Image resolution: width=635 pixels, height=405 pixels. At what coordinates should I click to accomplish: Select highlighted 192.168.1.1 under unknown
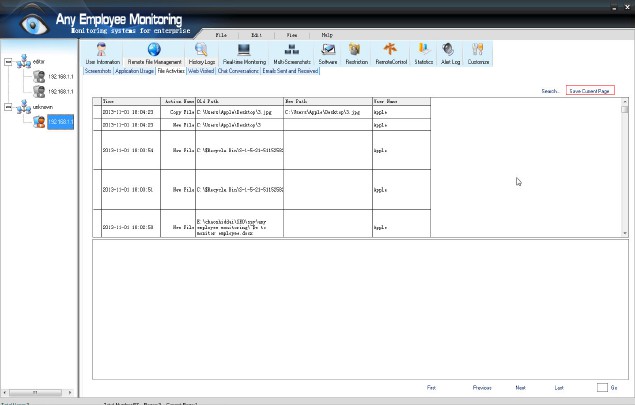click(61, 122)
